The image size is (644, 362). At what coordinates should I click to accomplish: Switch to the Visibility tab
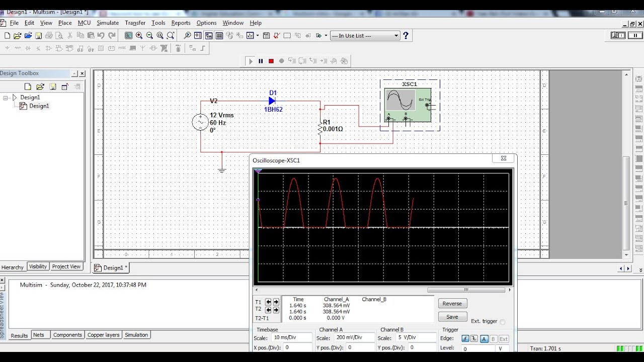click(38, 266)
